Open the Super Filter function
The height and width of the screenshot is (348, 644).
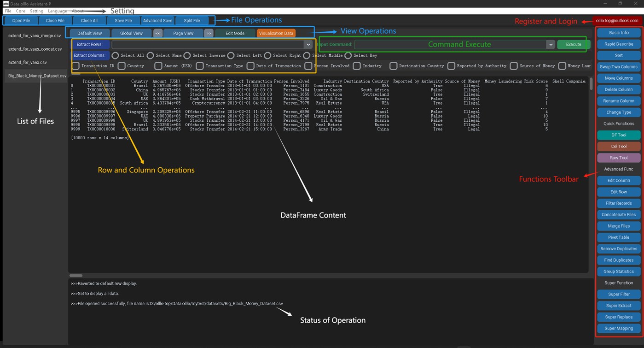[x=618, y=294]
